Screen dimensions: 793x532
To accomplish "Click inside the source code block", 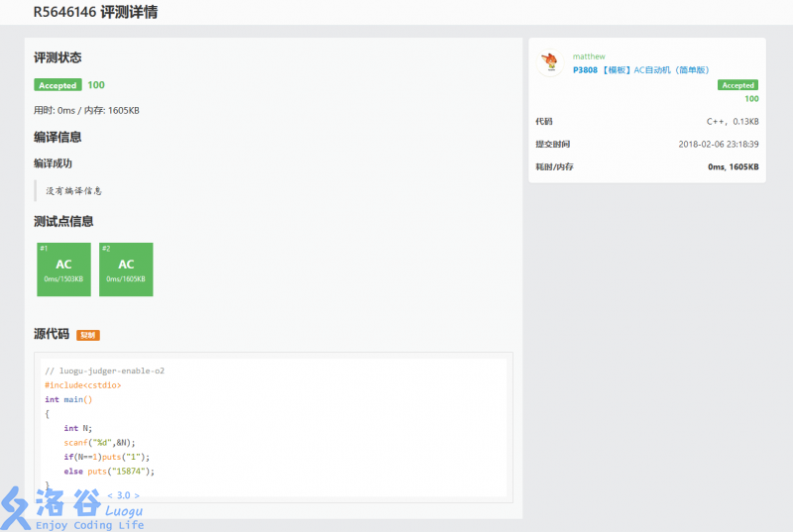I will click(x=273, y=426).
